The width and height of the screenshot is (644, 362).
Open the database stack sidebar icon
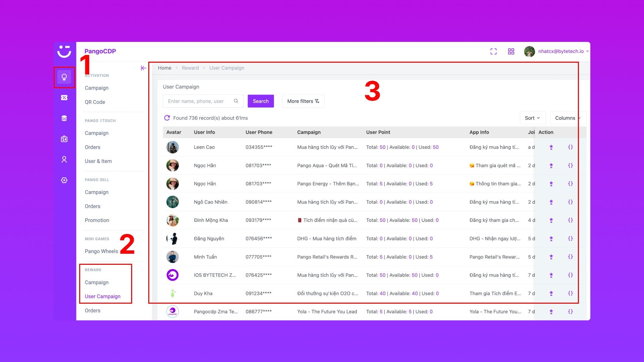(x=64, y=118)
